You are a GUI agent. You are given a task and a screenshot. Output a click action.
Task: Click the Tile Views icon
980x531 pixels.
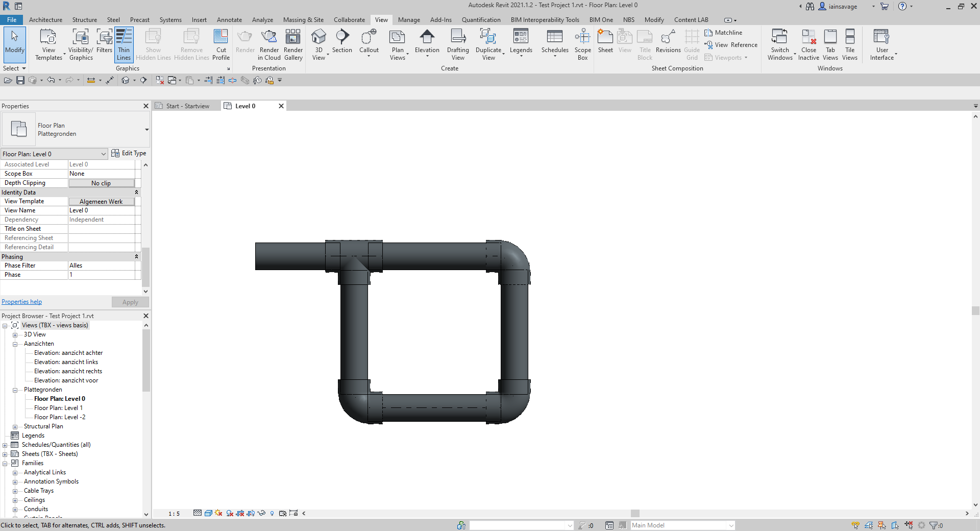point(850,37)
